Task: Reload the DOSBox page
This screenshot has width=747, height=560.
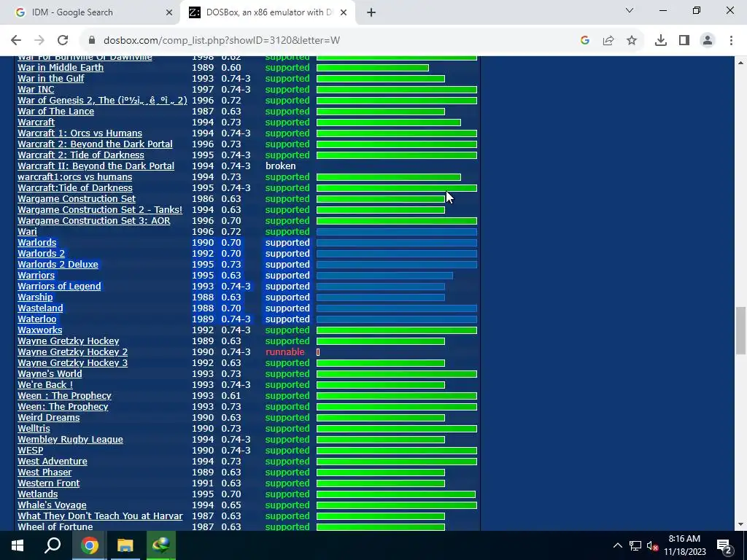Action: [63, 41]
